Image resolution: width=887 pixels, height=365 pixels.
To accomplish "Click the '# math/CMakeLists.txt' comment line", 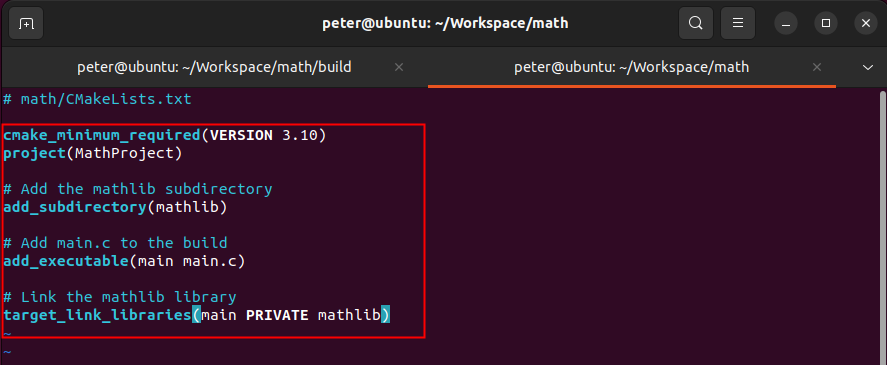I will pos(97,100).
